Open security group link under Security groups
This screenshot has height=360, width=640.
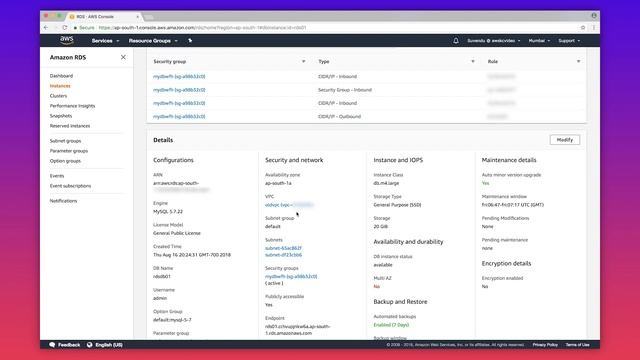(x=291, y=277)
